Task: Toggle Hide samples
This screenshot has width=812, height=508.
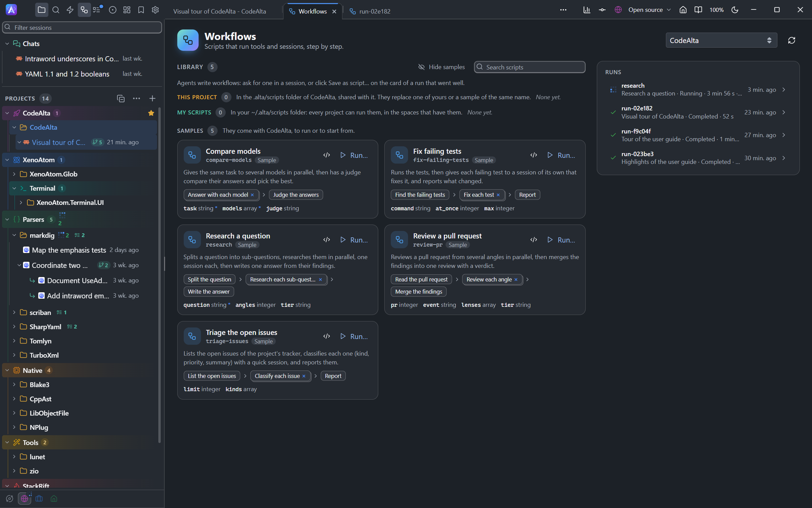Action: (441, 67)
